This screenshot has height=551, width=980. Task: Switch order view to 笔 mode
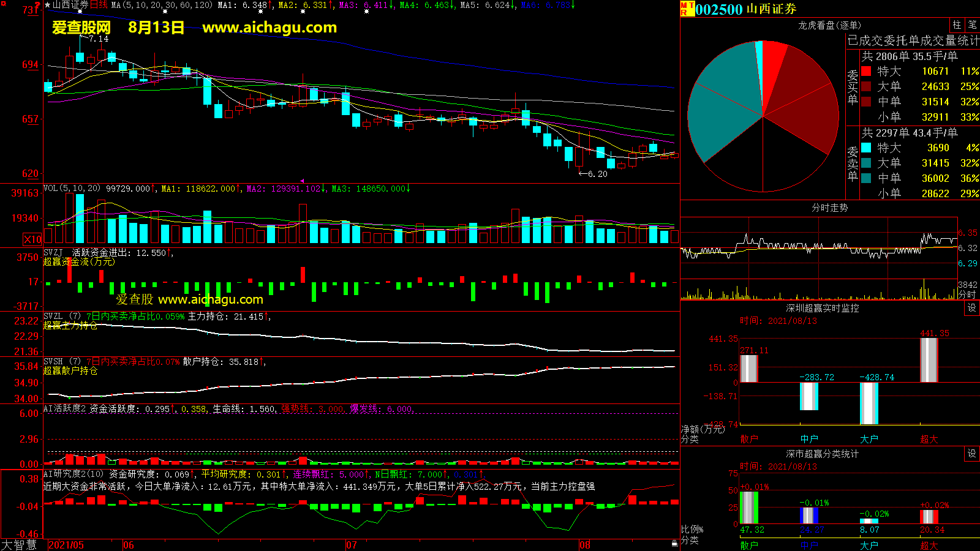972,25
